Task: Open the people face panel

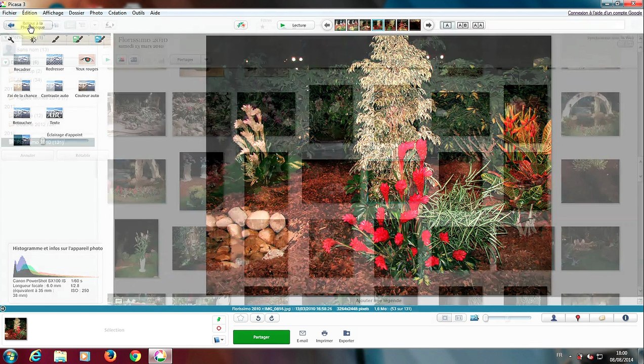Action: 553,318
